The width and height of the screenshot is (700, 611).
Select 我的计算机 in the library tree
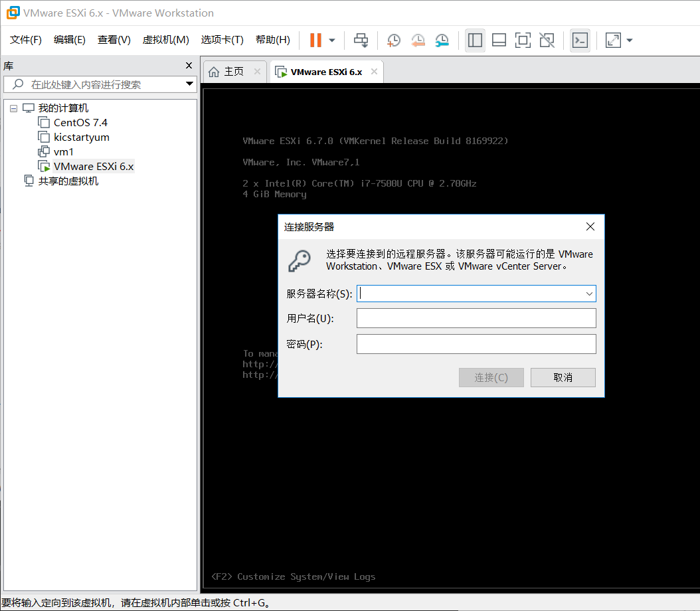tap(63, 108)
